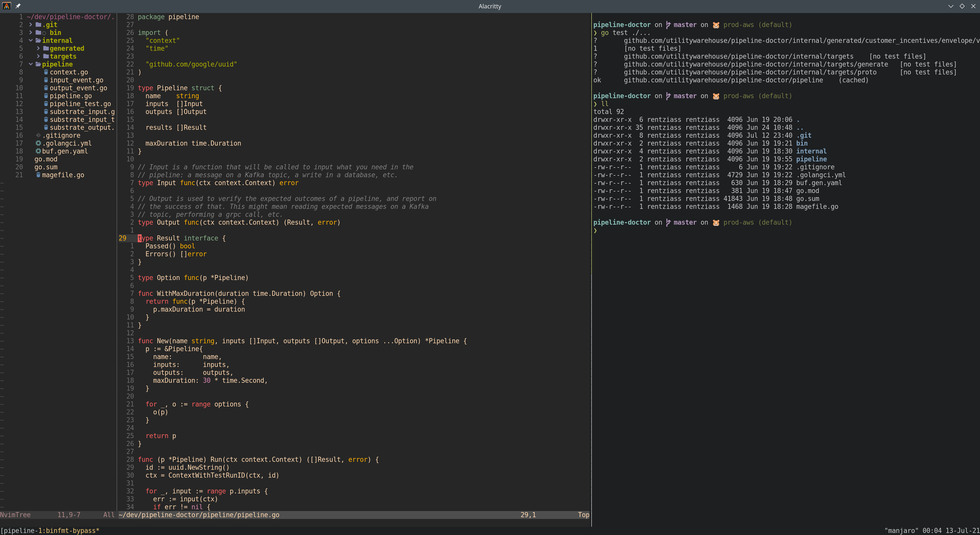Image resolution: width=980 pixels, height=535 pixels.
Task: Click "go test ./..." command in terminal
Action: 626,33
